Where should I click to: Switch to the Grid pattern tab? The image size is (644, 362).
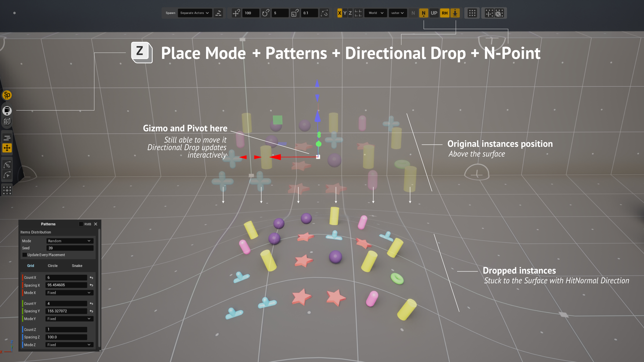coord(30,265)
